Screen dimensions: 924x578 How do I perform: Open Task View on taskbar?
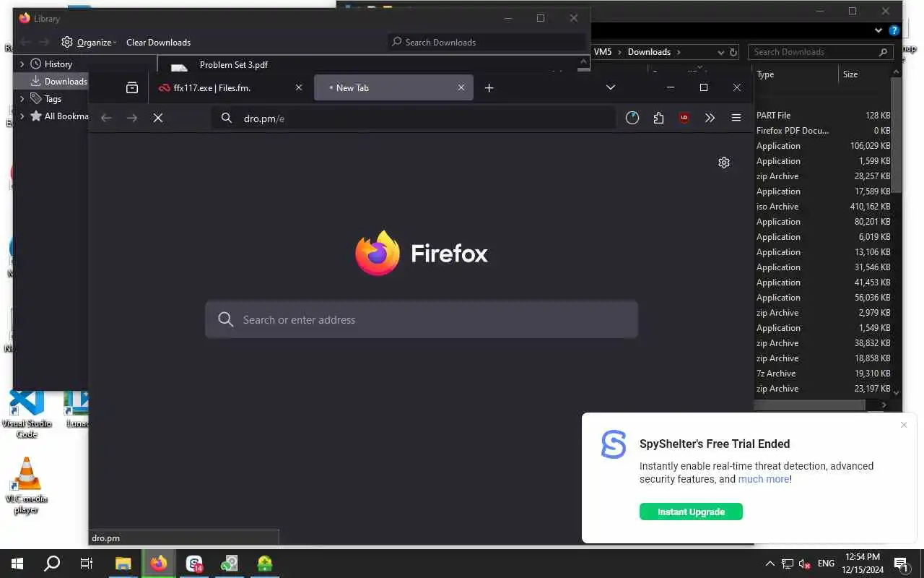pos(87,564)
